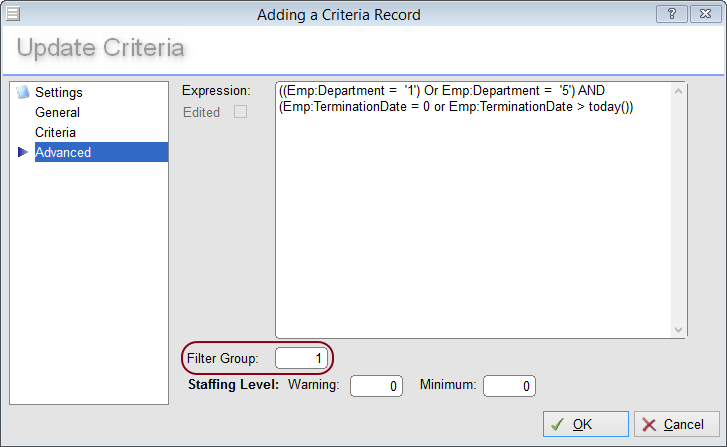Click the Filter Group label
Image resolution: width=727 pixels, height=447 pixels.
(223, 358)
